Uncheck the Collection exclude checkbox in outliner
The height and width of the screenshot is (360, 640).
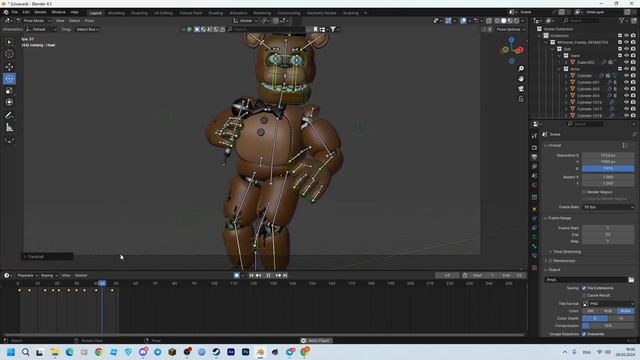(620, 36)
